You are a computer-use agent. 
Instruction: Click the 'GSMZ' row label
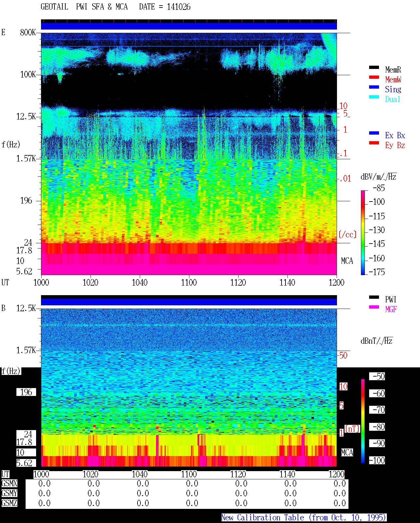[9, 503]
